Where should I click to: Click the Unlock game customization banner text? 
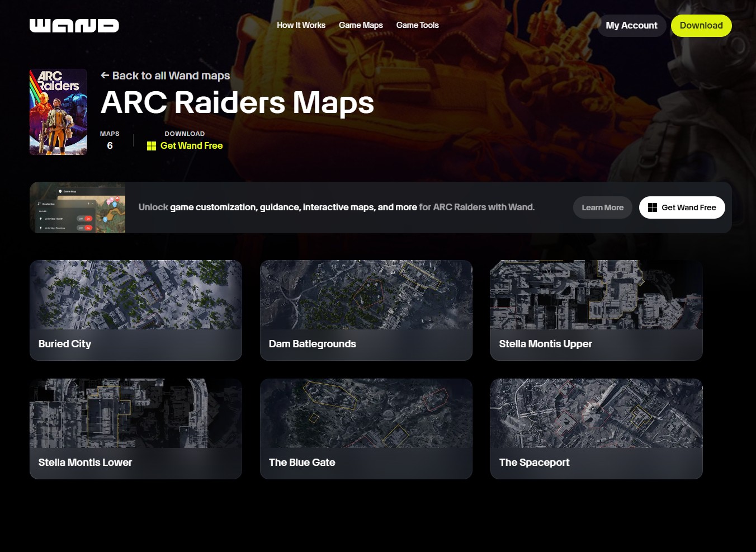click(337, 207)
